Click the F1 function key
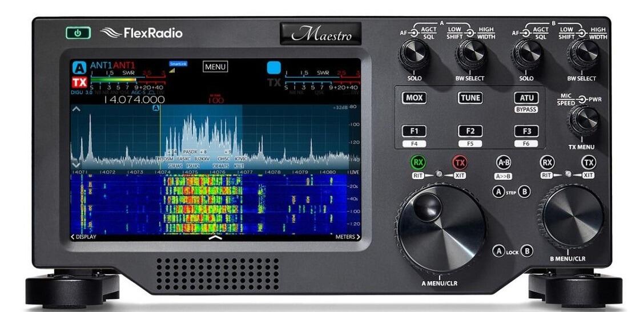The image size is (644, 312). pos(414,131)
